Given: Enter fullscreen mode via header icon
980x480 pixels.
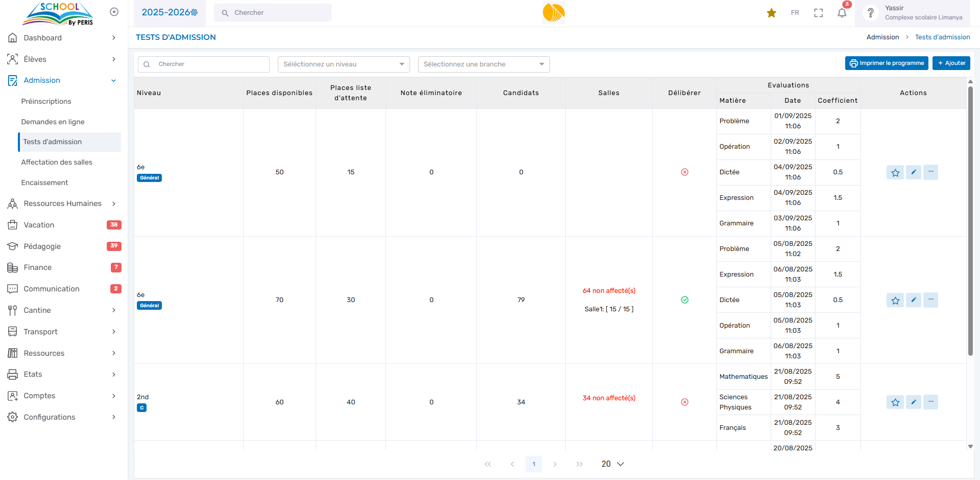Looking at the screenshot, I should coord(818,13).
